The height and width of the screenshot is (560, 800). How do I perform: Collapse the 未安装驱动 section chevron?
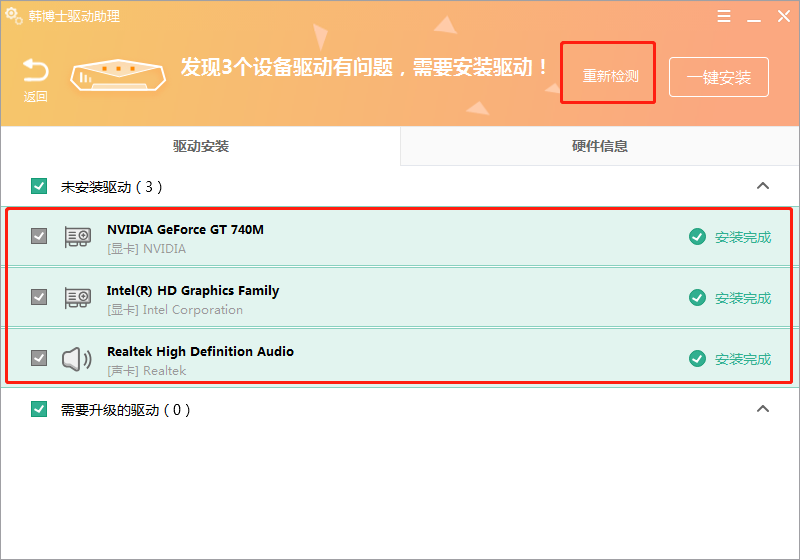click(x=762, y=186)
